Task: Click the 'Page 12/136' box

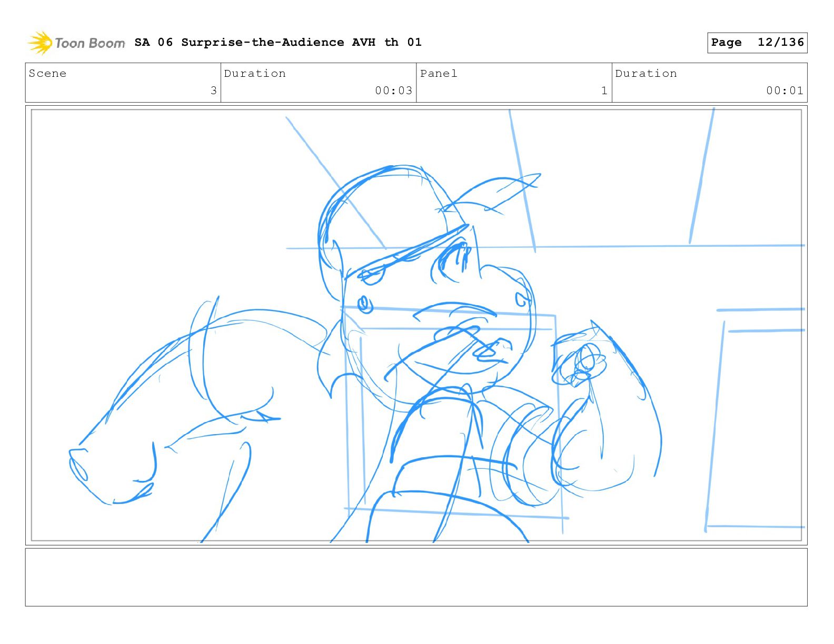Action: click(x=757, y=43)
